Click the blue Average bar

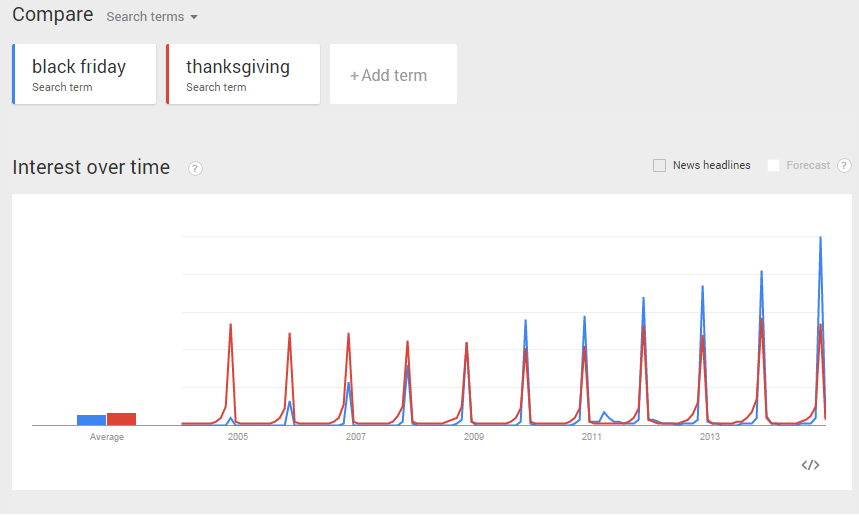click(x=91, y=420)
